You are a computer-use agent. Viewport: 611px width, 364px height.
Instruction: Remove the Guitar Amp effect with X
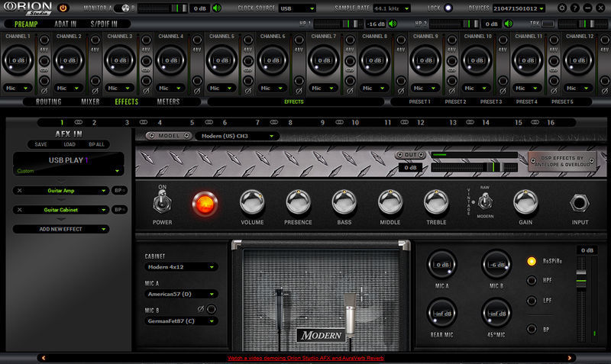point(20,190)
